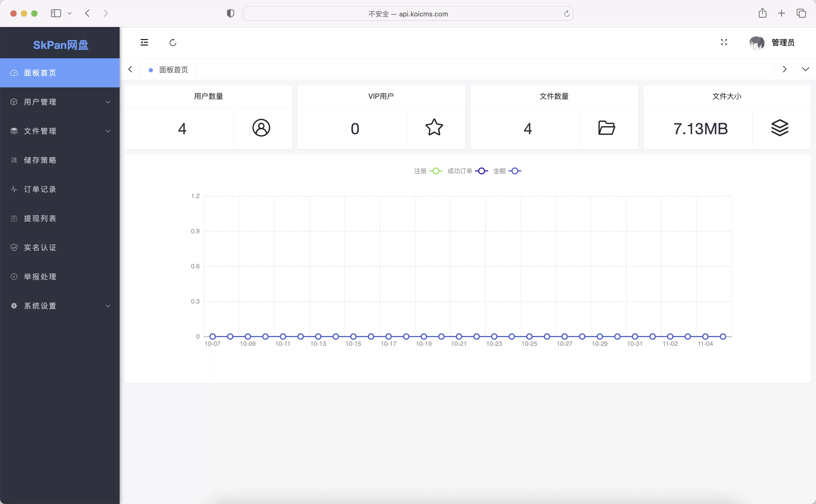Viewport: 816px width, 504px height.
Task: Switch to the 面板首页 page tab
Action: coord(169,70)
